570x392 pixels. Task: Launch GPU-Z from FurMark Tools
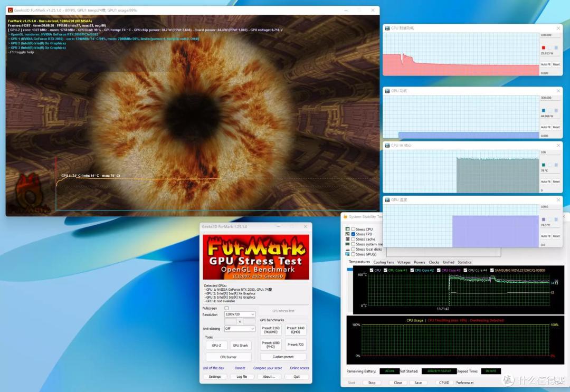(217, 346)
